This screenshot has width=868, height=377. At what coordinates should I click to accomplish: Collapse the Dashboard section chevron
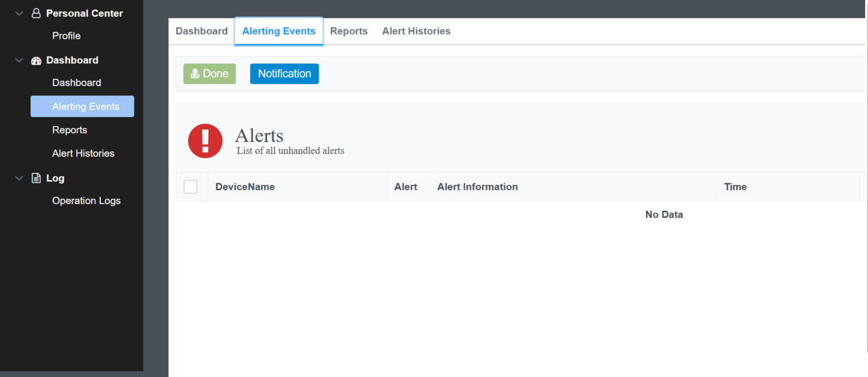tap(19, 60)
